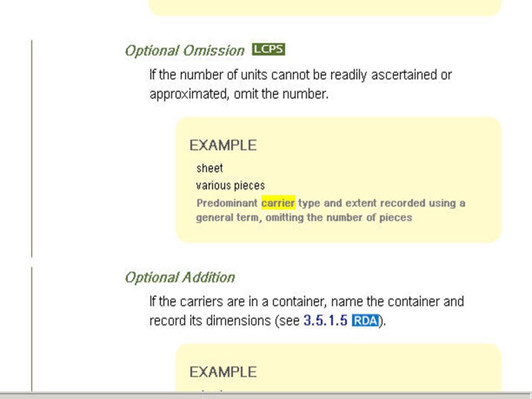Click the note 'general term, omitting the number of pieces'
The width and height of the screenshot is (532, 399).
[304, 217]
